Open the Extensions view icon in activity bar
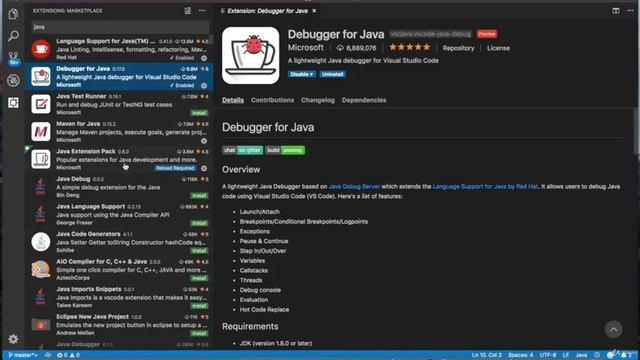The width and height of the screenshot is (640, 360). (13, 102)
